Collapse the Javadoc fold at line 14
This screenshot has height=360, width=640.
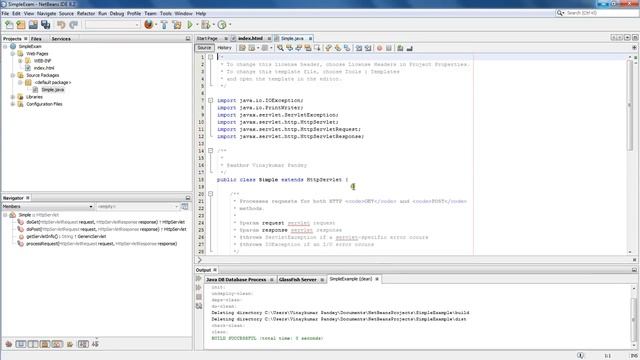211,151
